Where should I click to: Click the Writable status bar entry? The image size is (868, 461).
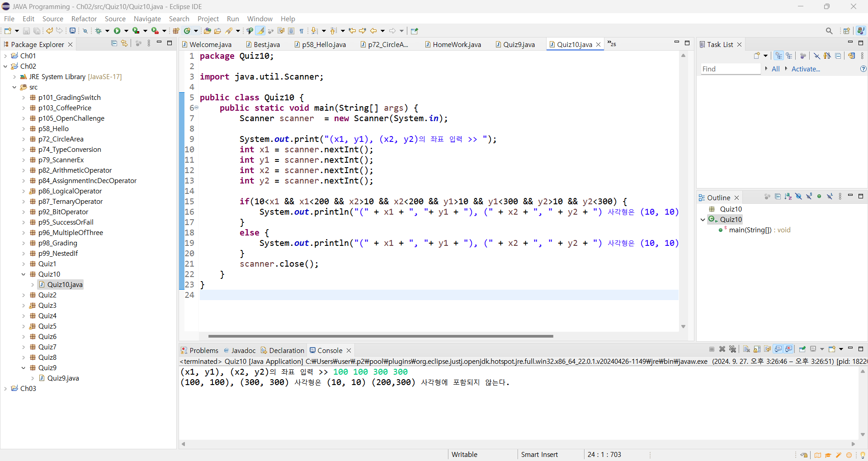(464, 455)
